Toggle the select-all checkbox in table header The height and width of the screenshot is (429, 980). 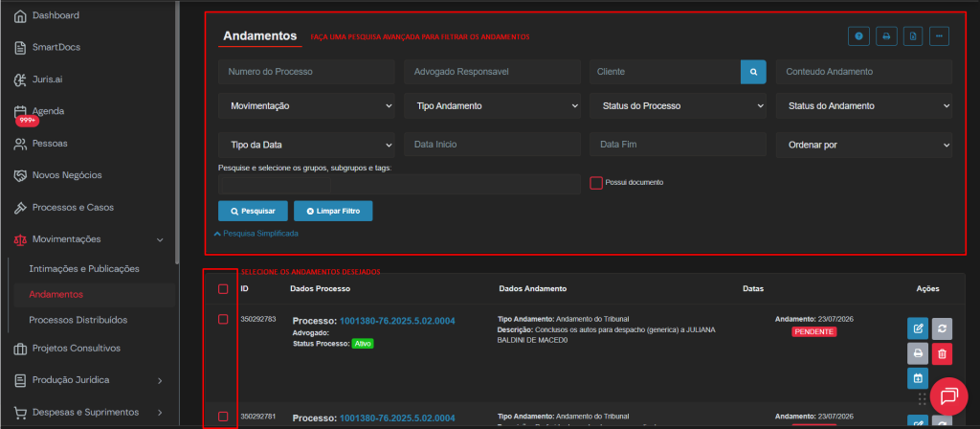coord(223,289)
